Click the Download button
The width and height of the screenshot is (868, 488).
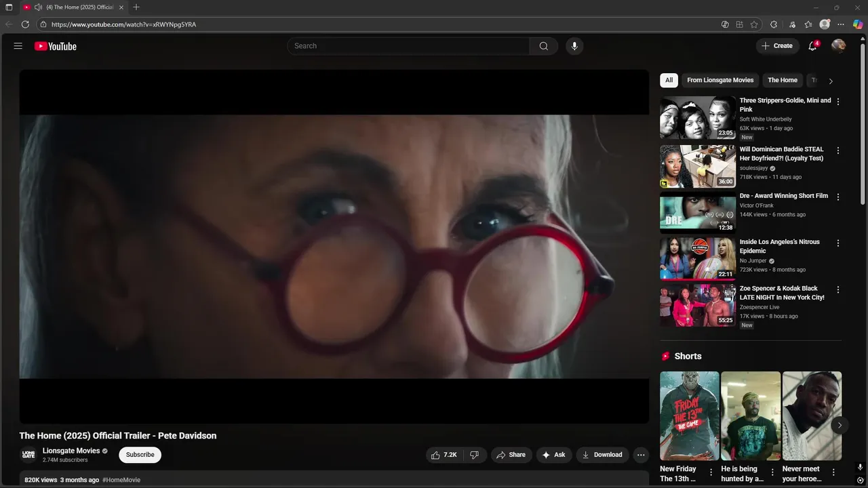(x=602, y=455)
